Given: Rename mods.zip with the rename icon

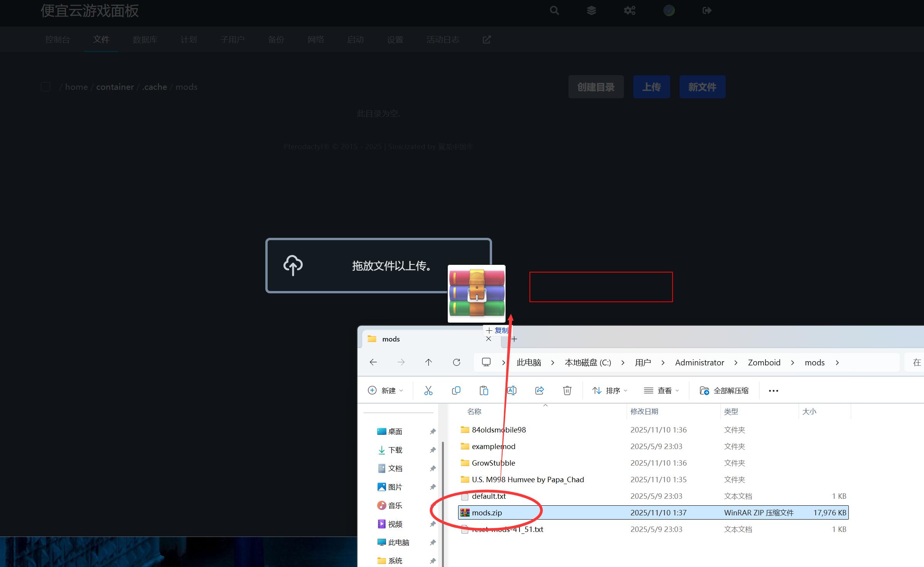Looking at the screenshot, I should (512, 390).
